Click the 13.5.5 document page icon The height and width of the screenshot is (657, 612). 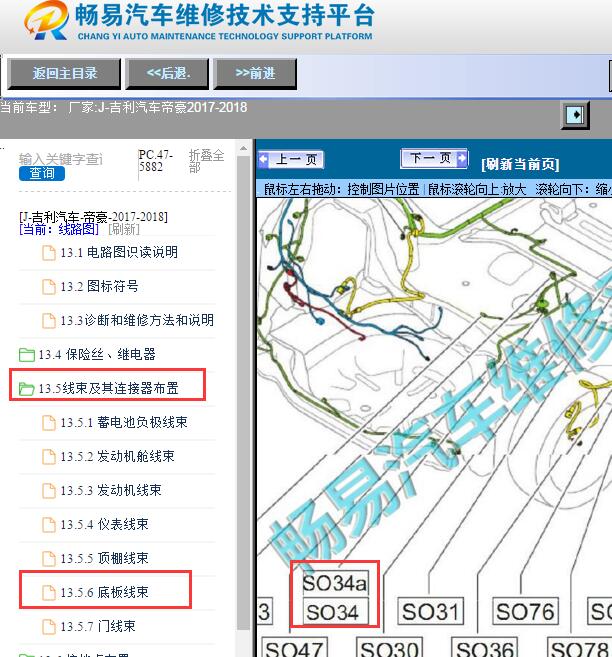[x=49, y=559]
